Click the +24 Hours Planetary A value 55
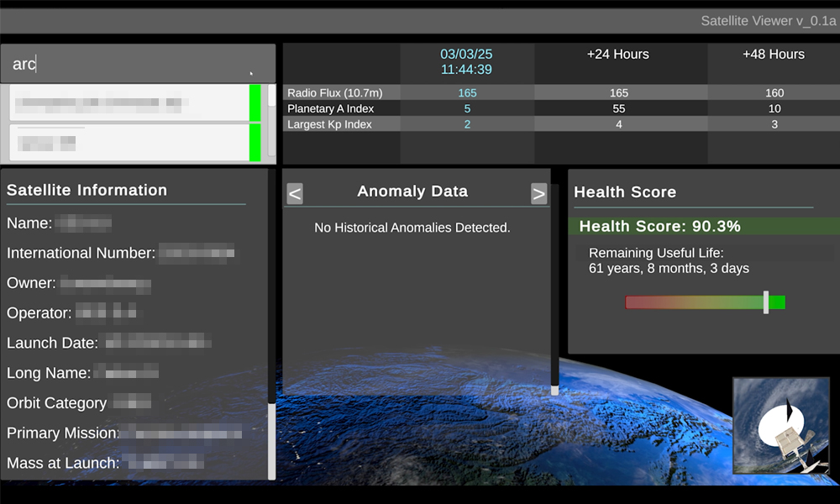The height and width of the screenshot is (504, 840). point(619,108)
